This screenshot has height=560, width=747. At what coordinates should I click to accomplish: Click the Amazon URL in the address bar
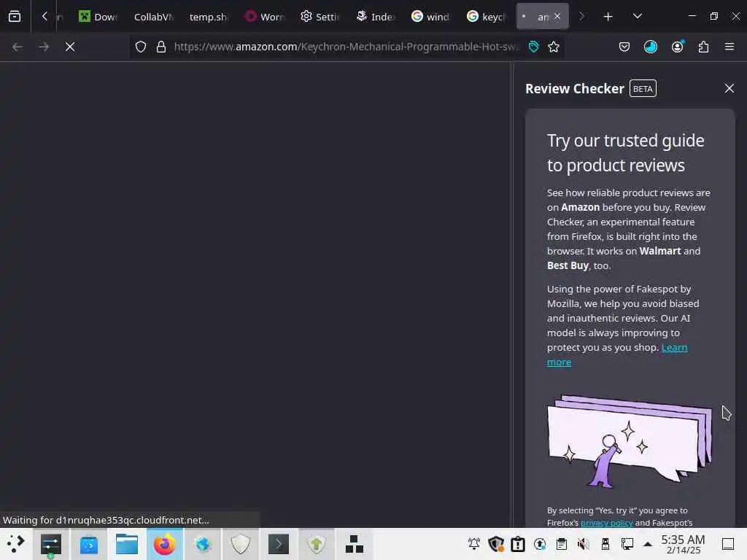(x=347, y=47)
